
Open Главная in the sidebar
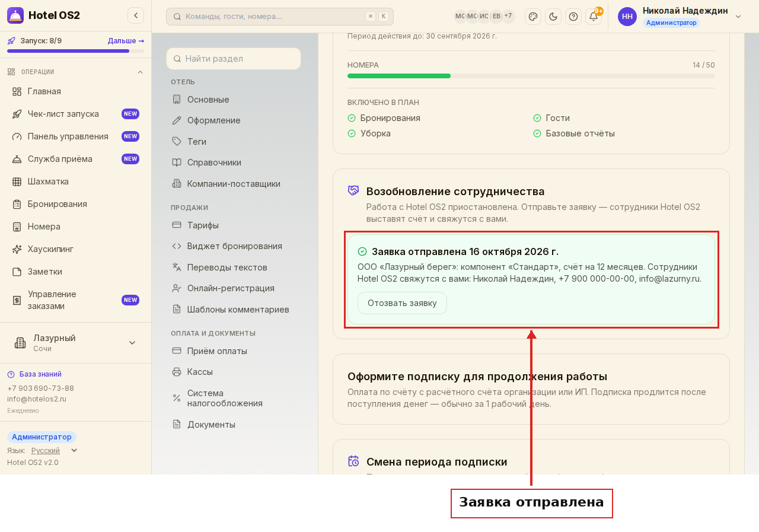[x=75, y=91]
